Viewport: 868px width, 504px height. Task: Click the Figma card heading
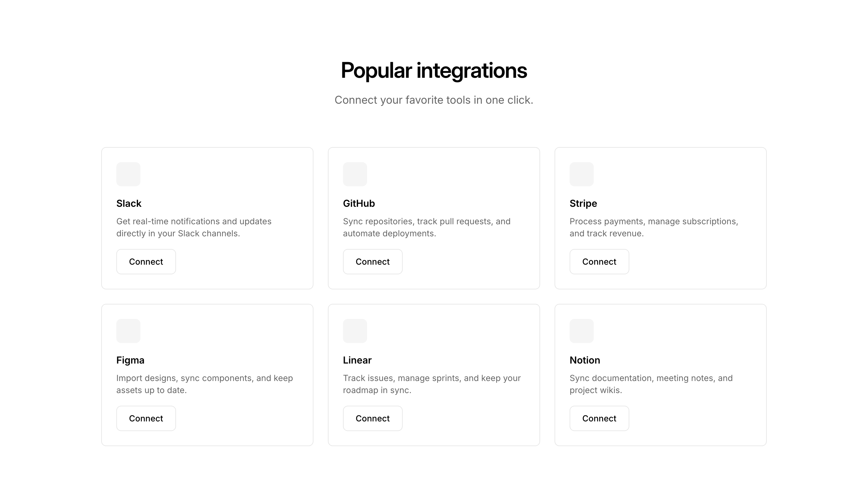tap(130, 360)
